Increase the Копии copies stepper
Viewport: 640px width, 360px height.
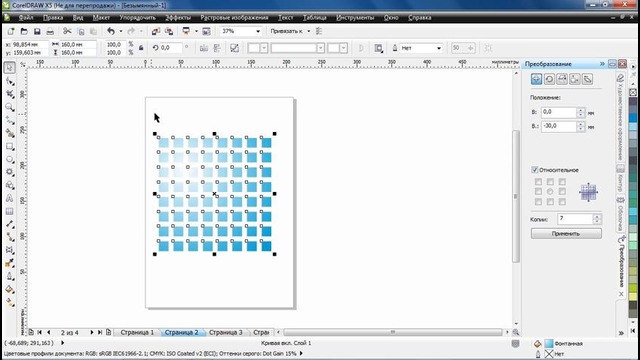coord(597,216)
